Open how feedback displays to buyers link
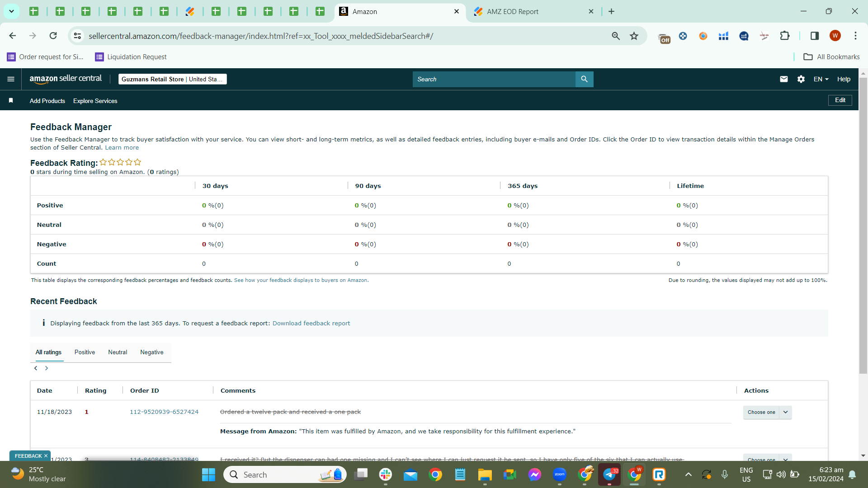The width and height of the screenshot is (868, 488). pos(301,280)
